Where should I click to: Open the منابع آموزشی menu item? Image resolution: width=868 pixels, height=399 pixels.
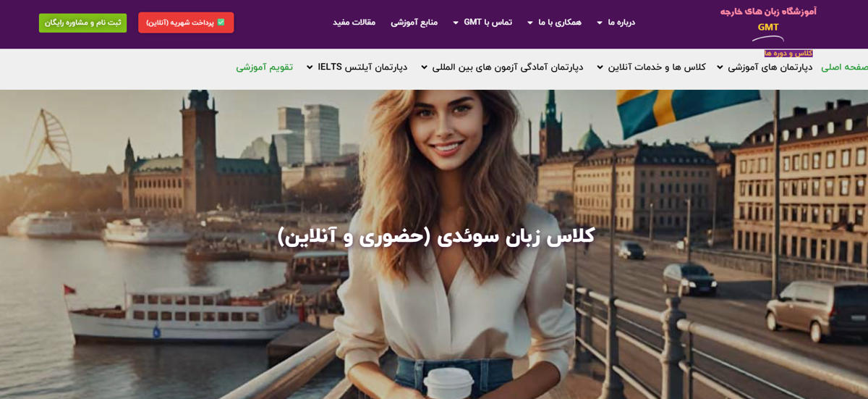(x=414, y=22)
